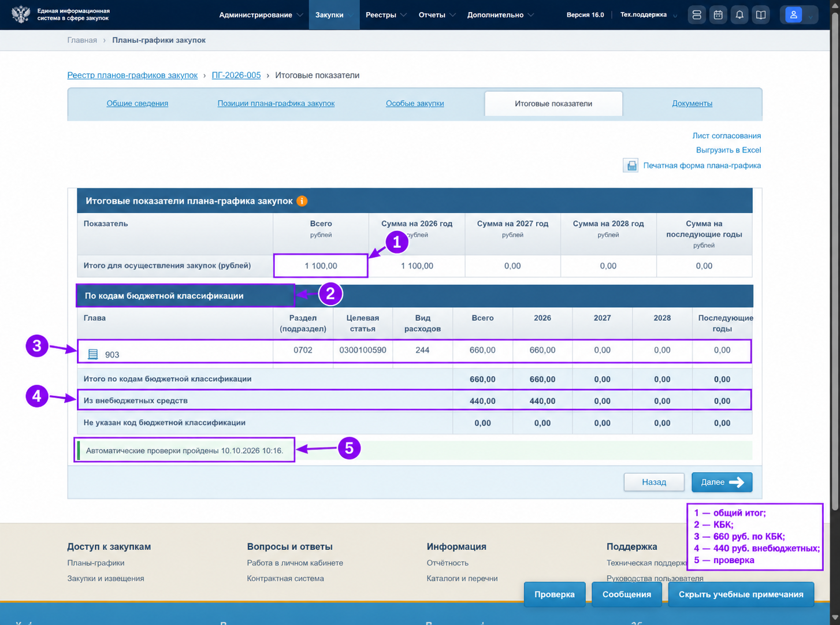840x625 pixels.
Task: Open the calendar icon in header
Action: tap(718, 15)
